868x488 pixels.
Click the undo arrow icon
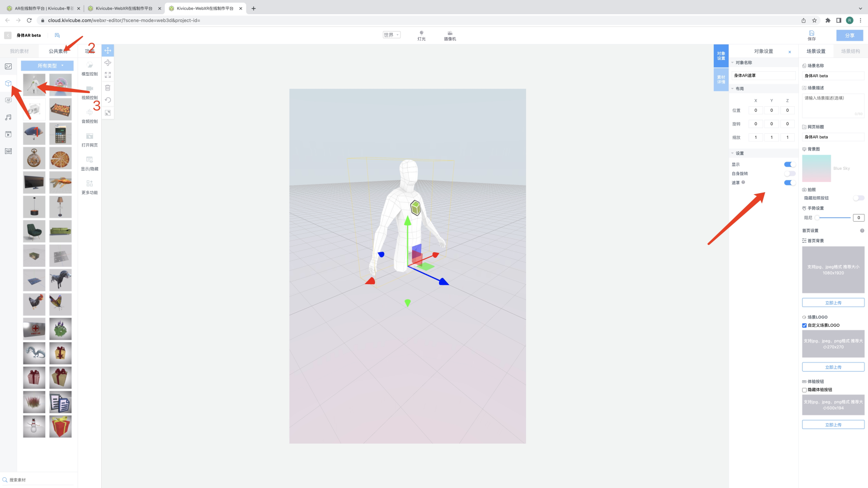[108, 100]
